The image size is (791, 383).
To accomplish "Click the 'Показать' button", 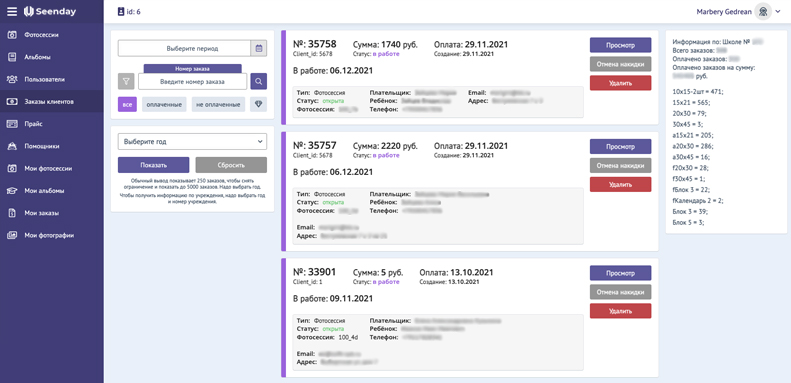I will click(153, 165).
